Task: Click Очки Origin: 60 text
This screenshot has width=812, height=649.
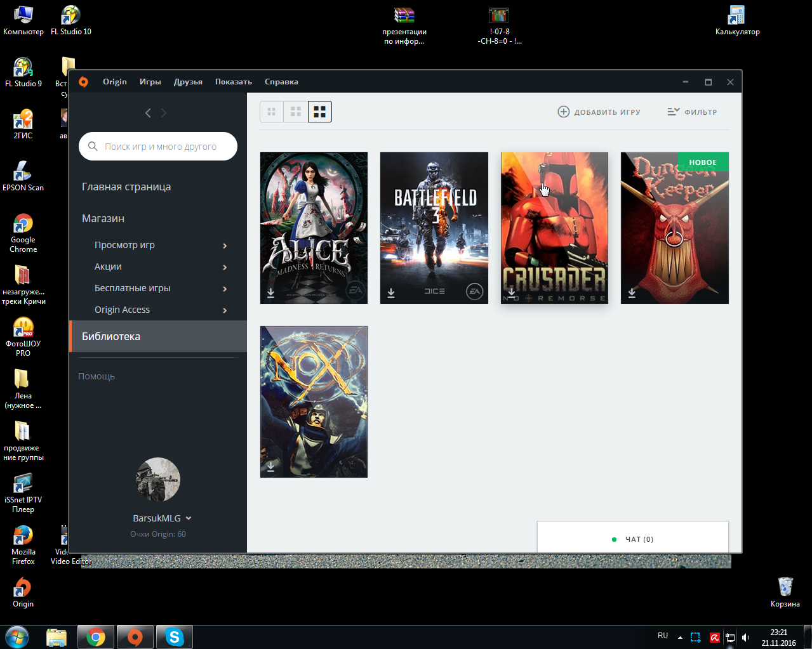Action: click(x=158, y=534)
